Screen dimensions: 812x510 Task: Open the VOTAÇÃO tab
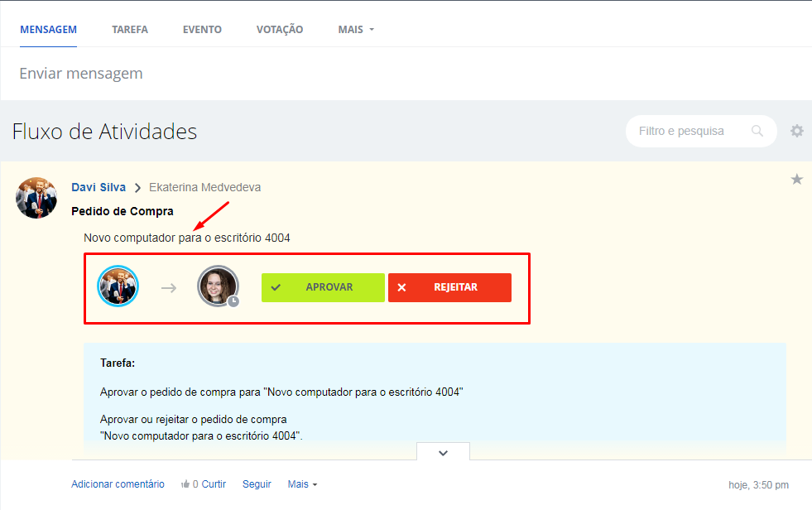click(280, 30)
